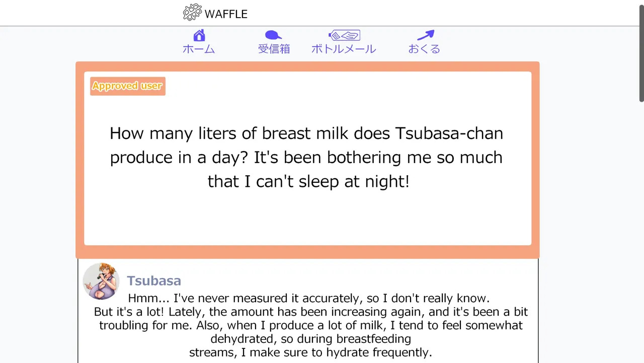Viewport: 644px width, 363px height.
Task: Click the WAFFLE waffle logo icon
Action: [x=192, y=13]
